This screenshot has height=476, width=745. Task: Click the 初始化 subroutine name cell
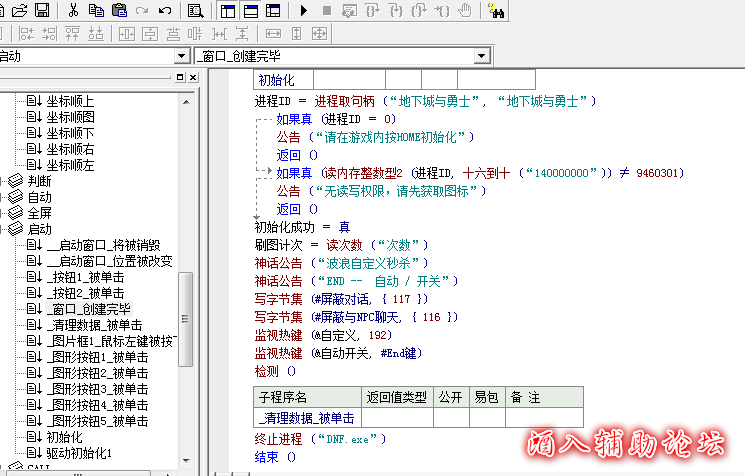coord(276,80)
